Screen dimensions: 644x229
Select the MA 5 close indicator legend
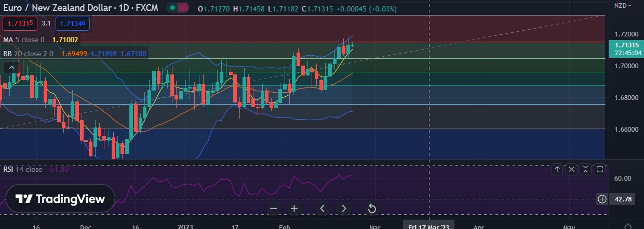(x=23, y=40)
